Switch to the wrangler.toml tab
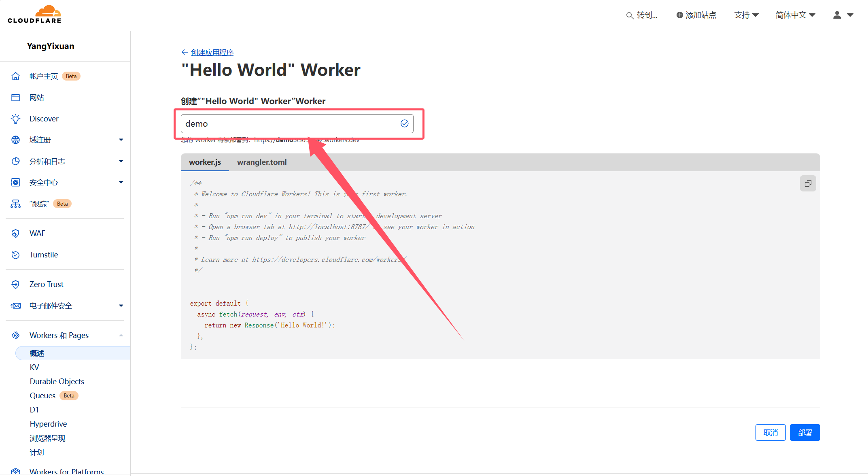Screen dimensions: 868x476 [x=262, y=162]
